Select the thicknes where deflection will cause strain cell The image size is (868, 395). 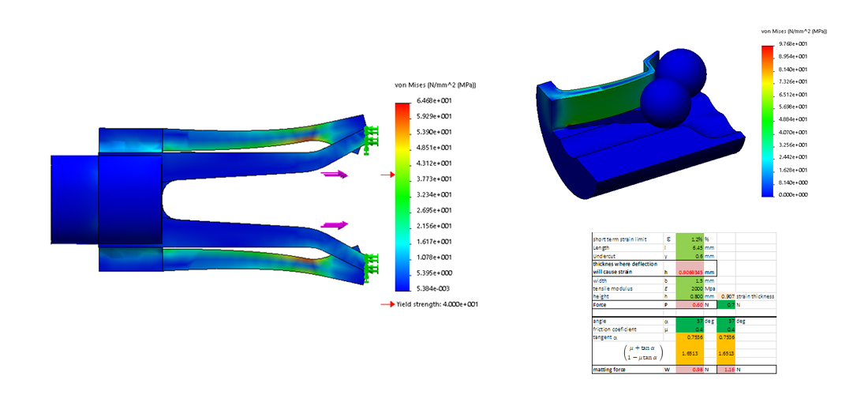point(628,268)
